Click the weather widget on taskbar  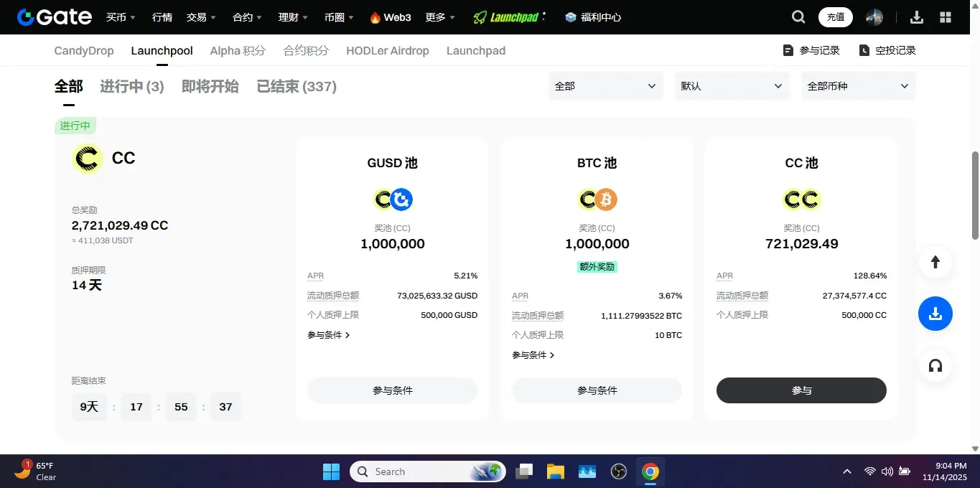[36, 471]
